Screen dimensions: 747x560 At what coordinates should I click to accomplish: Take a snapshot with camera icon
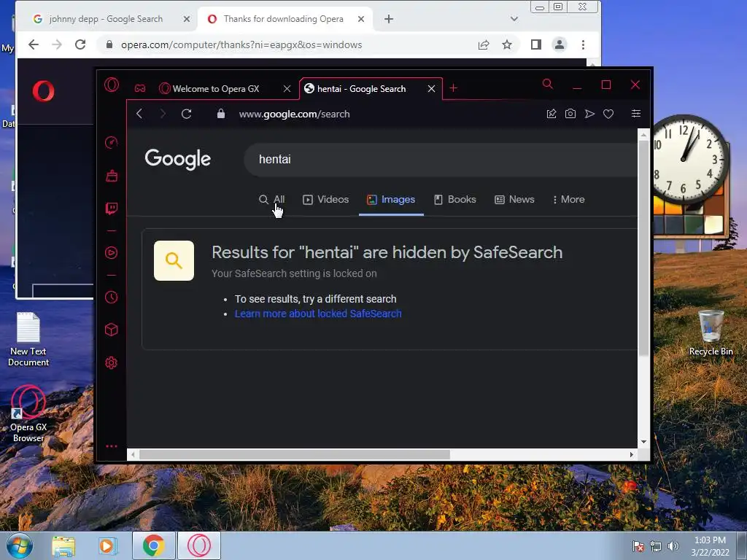pos(570,114)
